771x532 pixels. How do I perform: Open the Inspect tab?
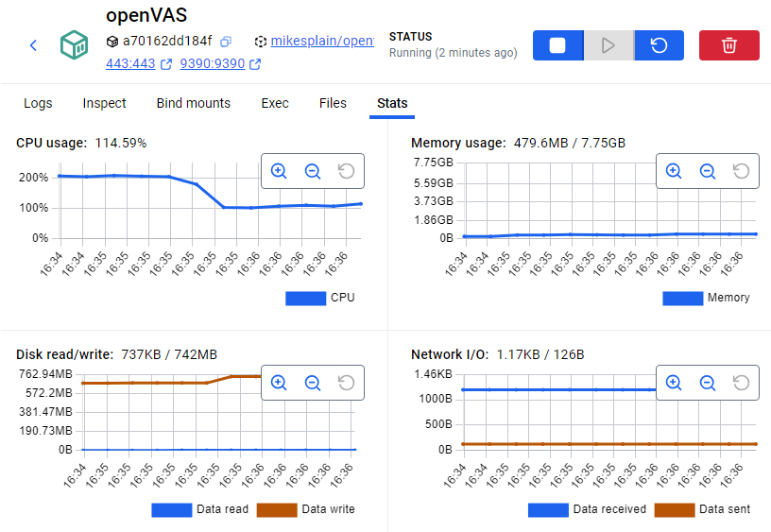tap(104, 103)
